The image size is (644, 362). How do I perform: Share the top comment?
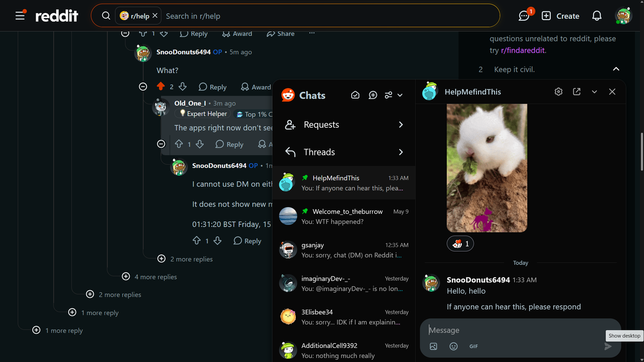[280, 34]
